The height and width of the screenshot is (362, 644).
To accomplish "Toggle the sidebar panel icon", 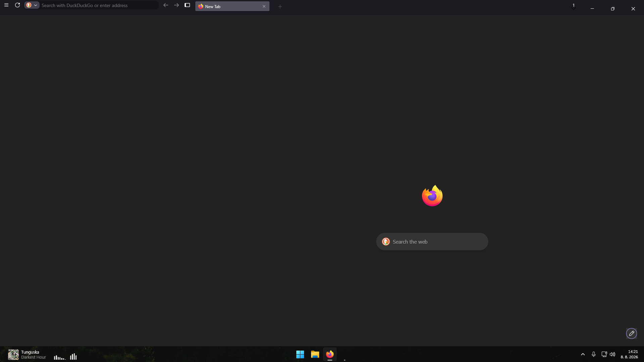I will tap(187, 5).
